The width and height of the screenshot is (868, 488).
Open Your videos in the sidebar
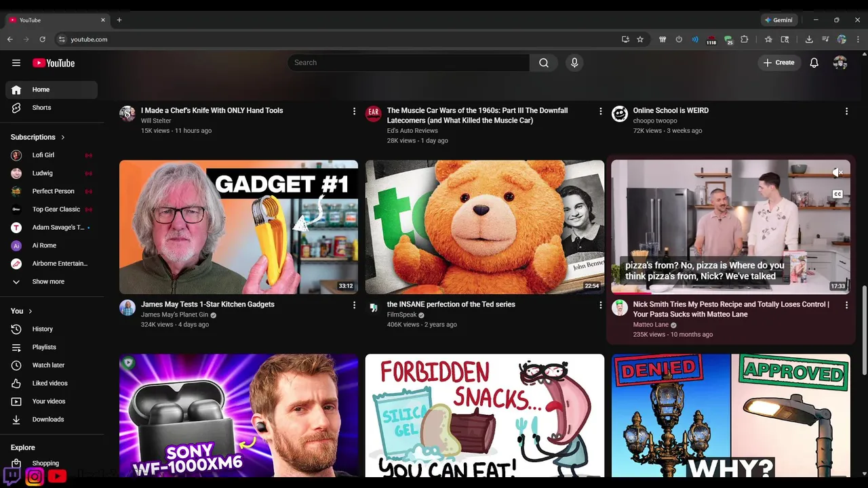tap(52, 401)
